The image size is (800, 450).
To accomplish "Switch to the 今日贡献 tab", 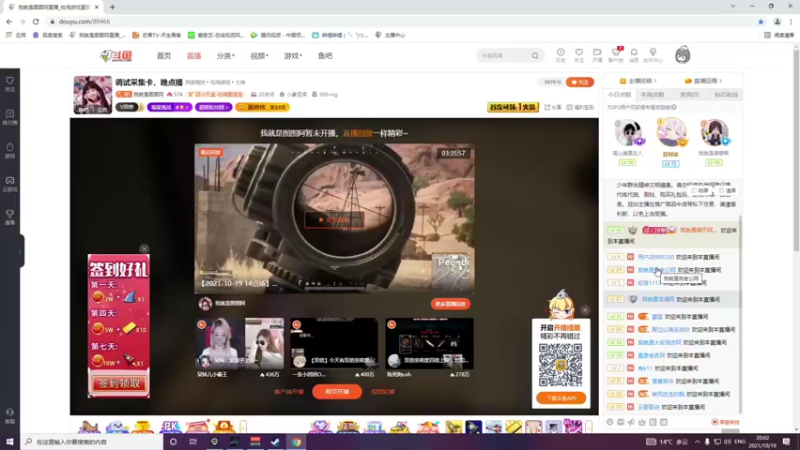I will tap(619, 94).
